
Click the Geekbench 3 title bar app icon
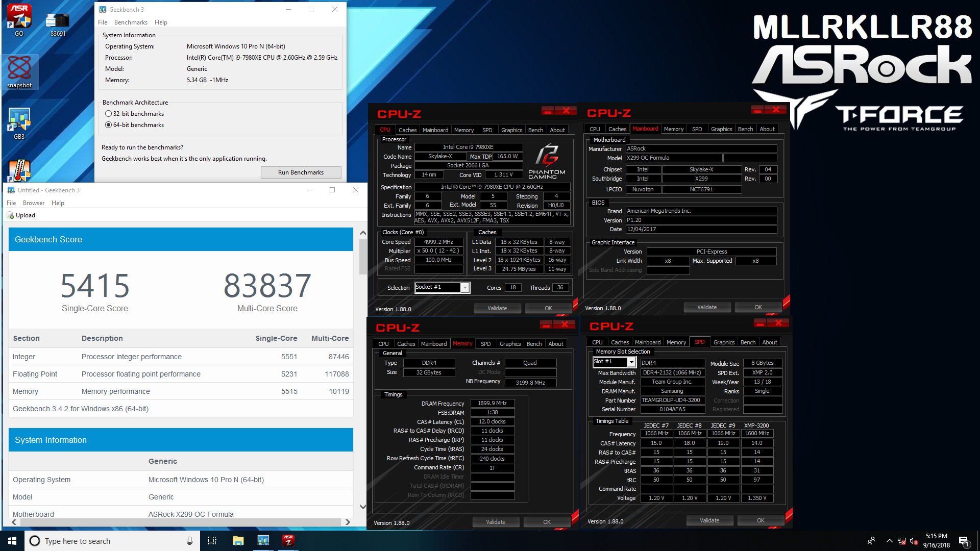103,9
